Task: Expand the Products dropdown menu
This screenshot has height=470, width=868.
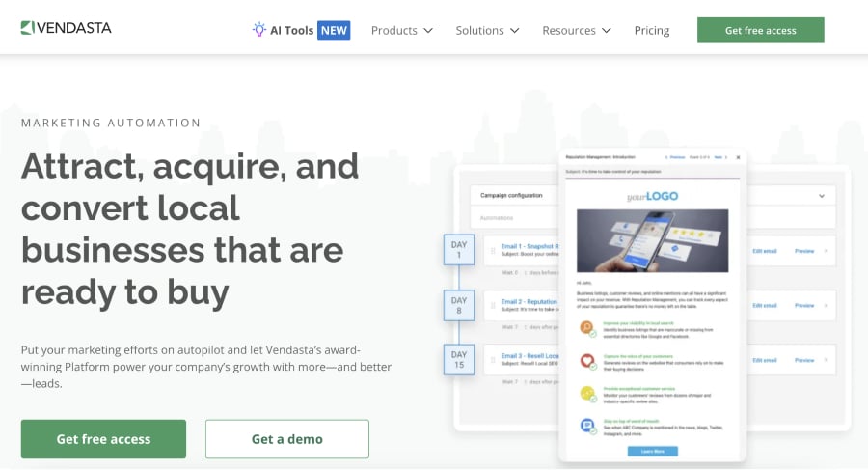Action: point(402,31)
